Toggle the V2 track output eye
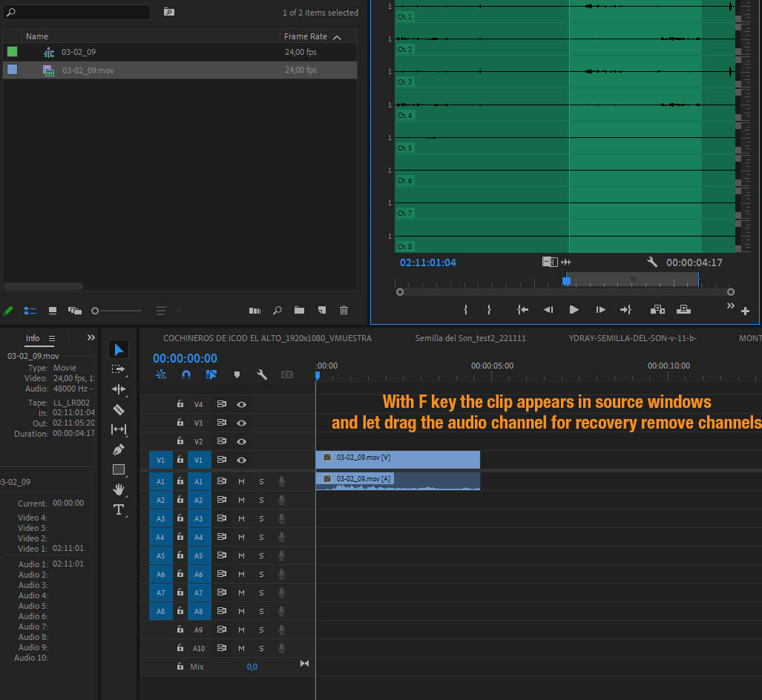 pyautogui.click(x=240, y=440)
